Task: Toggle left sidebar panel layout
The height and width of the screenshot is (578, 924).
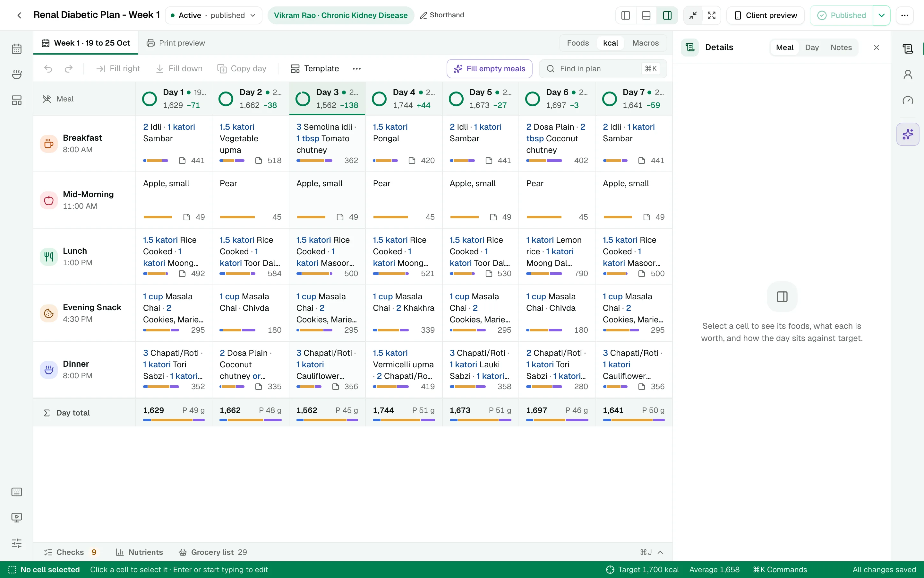Action: point(626,15)
